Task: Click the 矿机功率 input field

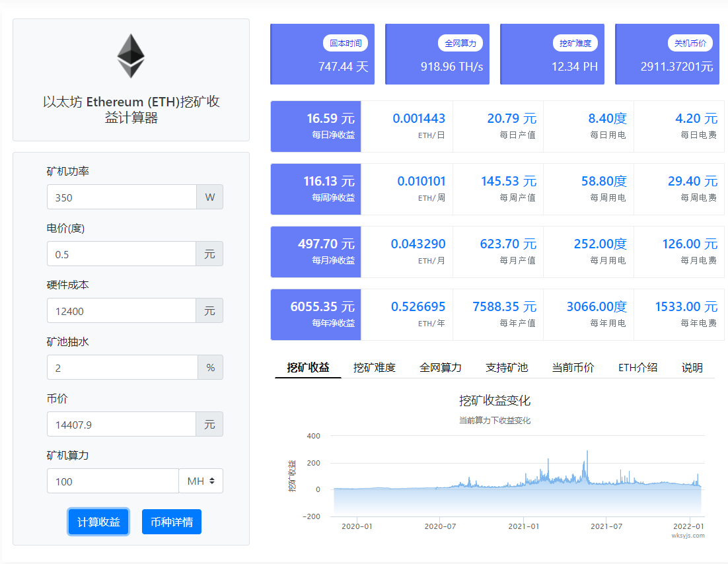Action: coord(122,197)
